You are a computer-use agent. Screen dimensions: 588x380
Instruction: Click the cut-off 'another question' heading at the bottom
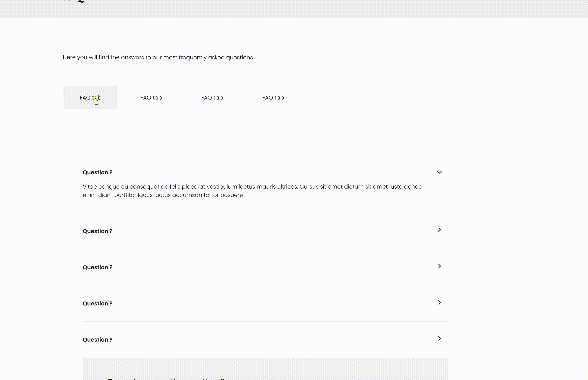[166, 378]
